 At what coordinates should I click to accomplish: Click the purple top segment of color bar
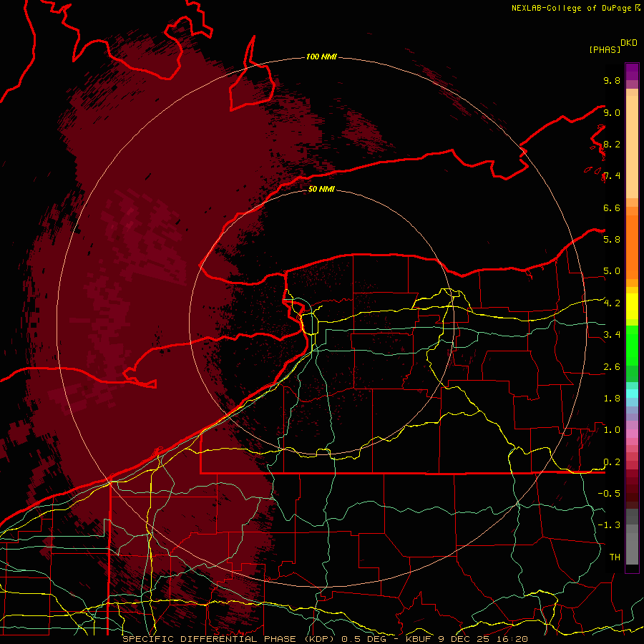tap(632, 72)
